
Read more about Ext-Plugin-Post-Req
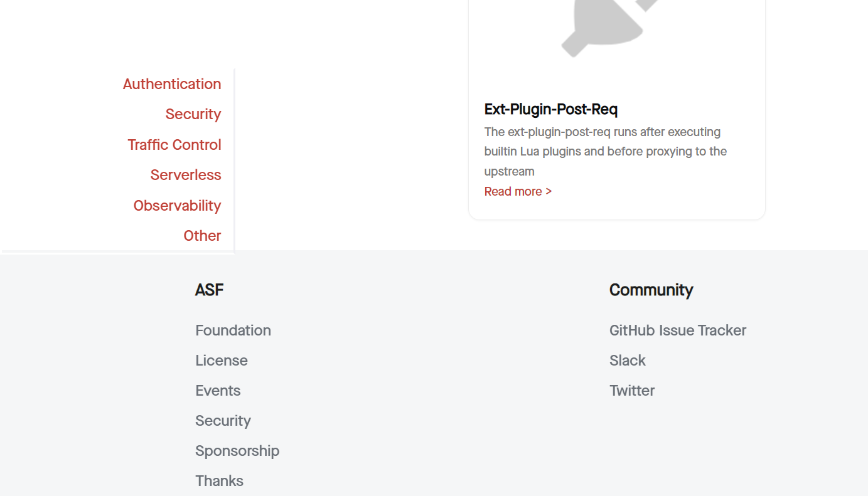[518, 191]
